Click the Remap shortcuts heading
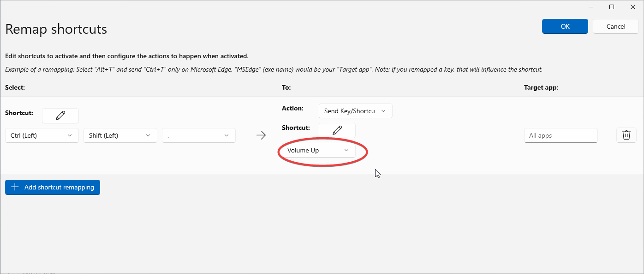The image size is (644, 274). click(56, 29)
